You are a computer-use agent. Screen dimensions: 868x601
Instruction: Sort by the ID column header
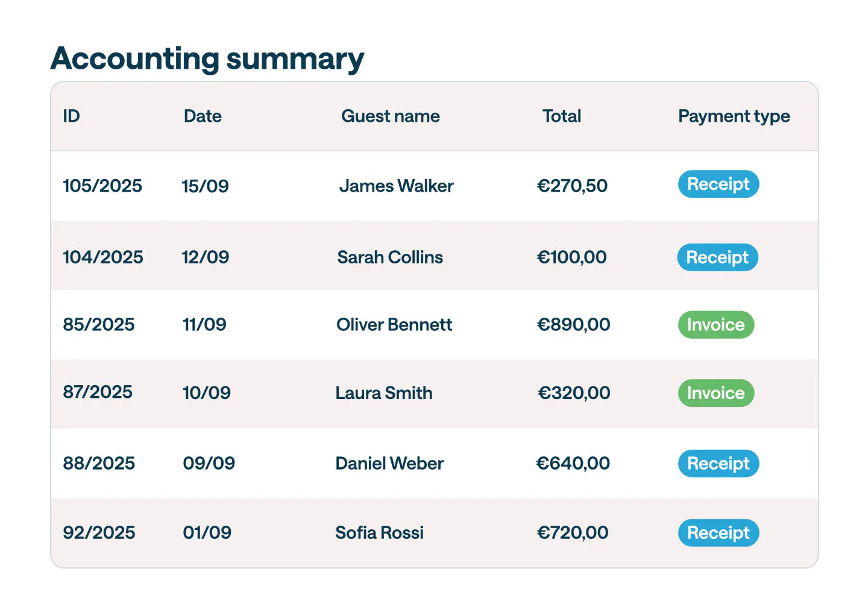(x=71, y=116)
